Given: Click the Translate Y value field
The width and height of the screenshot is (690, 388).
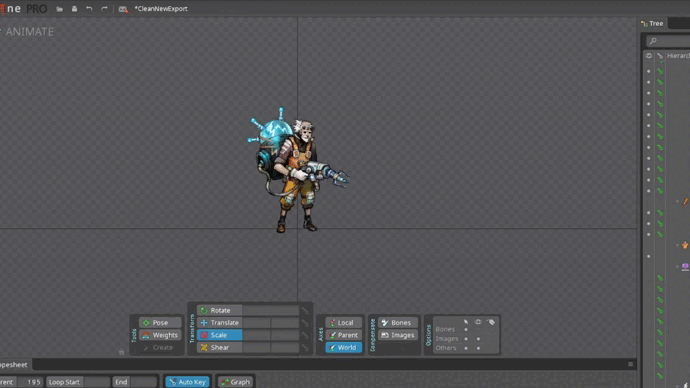Looking at the screenshot, I should [x=285, y=322].
